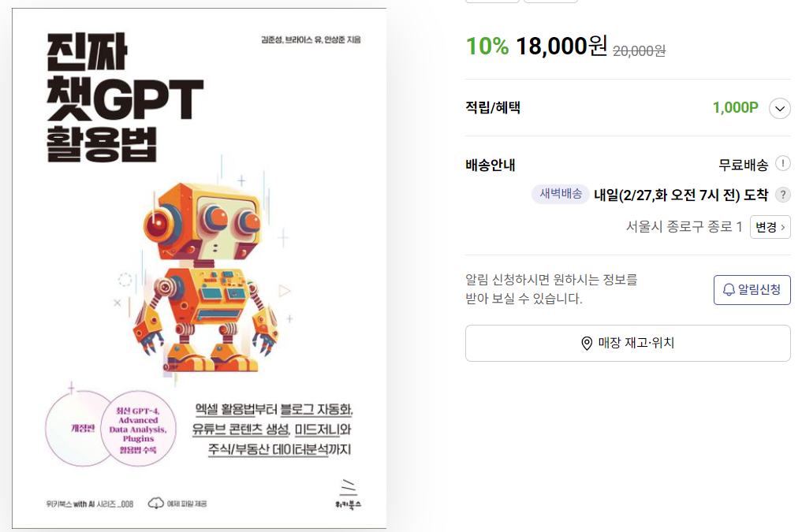Click the free shipping exclamation info icon

pyautogui.click(x=782, y=164)
